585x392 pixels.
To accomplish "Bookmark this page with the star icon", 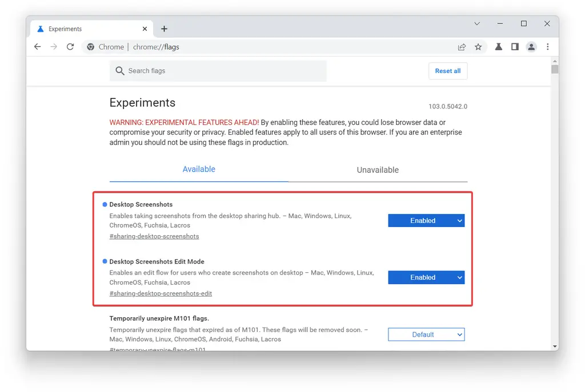I will (478, 47).
